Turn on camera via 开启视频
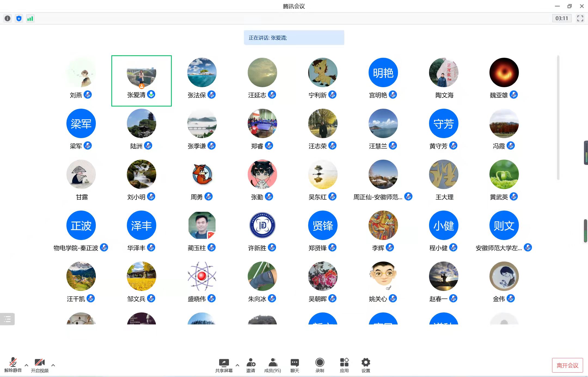 (x=40, y=365)
